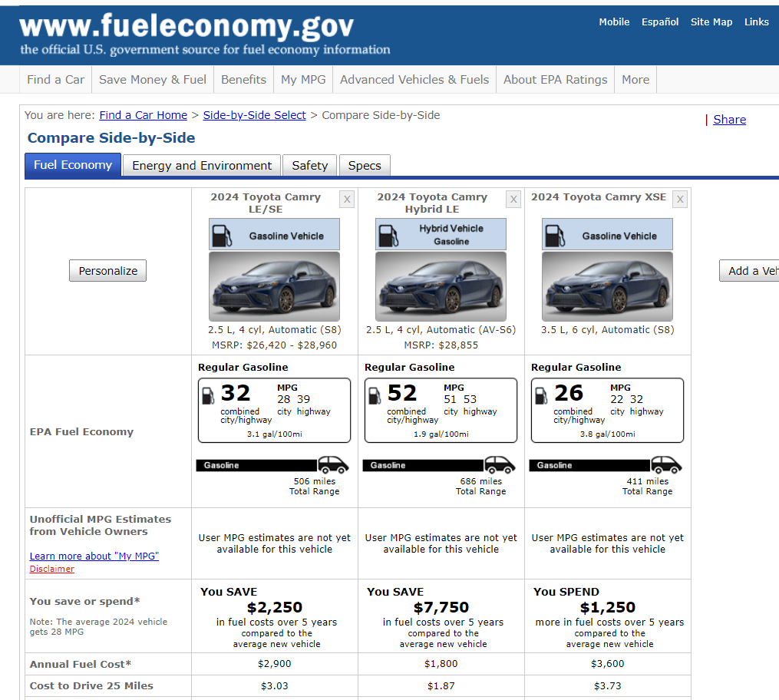Image resolution: width=779 pixels, height=700 pixels.
Task: Click the 2024 Toyota Camry Hybrid LE title
Action: 432,203
